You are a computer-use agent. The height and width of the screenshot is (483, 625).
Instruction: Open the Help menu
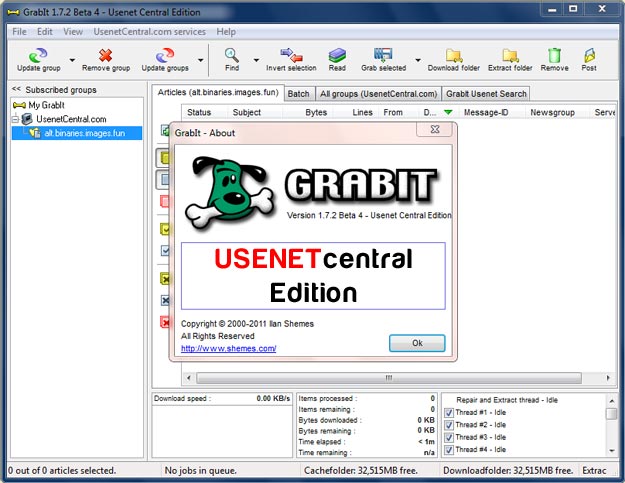click(x=226, y=31)
